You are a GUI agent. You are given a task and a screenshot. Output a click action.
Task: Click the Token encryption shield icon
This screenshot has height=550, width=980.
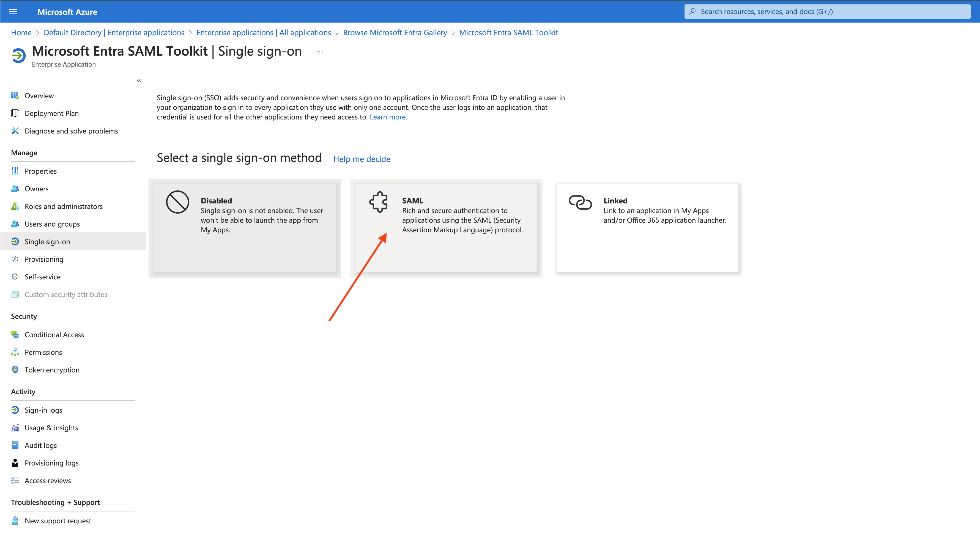click(x=15, y=370)
